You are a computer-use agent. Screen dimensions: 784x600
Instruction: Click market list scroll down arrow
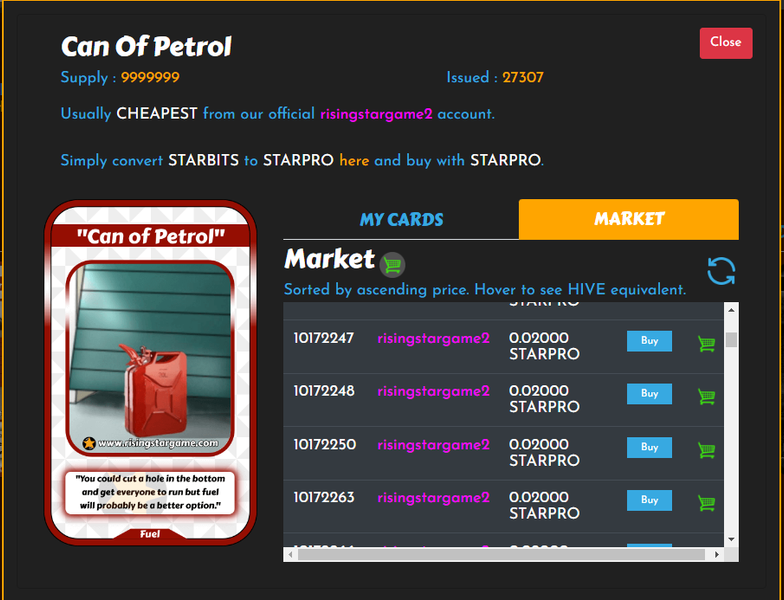click(731, 540)
